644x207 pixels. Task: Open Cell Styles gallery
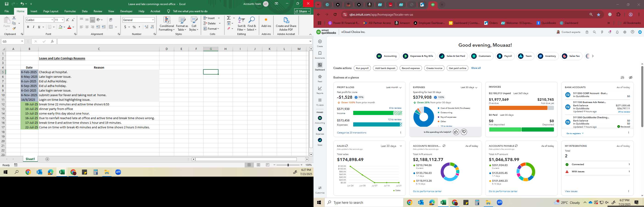[194, 24]
